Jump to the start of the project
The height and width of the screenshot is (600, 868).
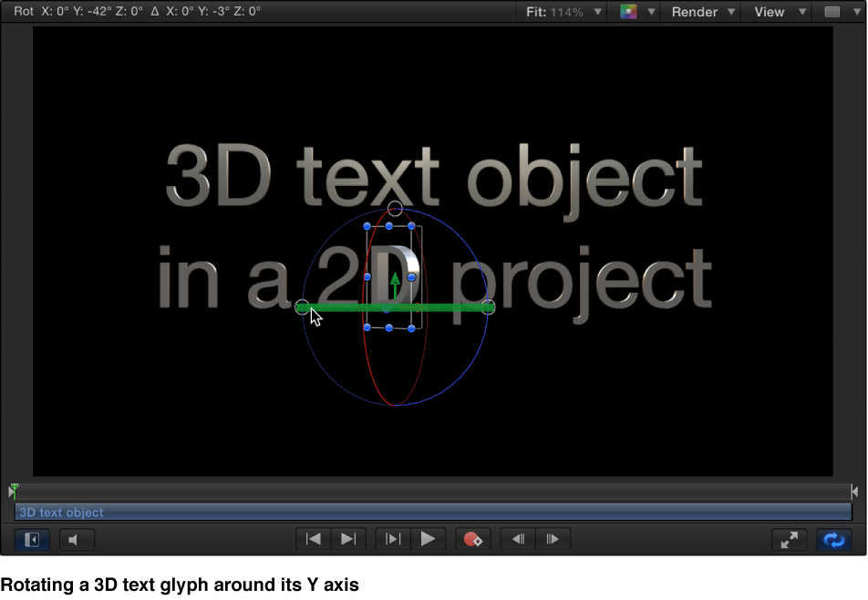click(x=313, y=539)
